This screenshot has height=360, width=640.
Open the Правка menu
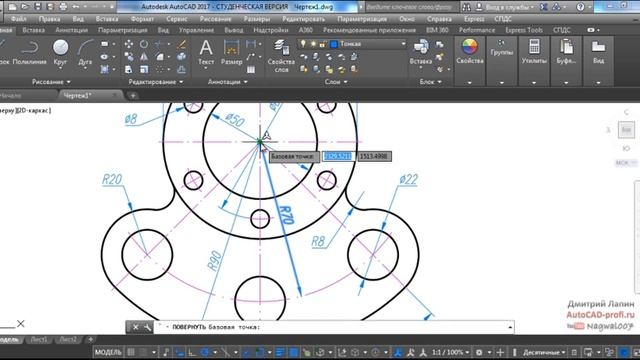(x=49, y=19)
